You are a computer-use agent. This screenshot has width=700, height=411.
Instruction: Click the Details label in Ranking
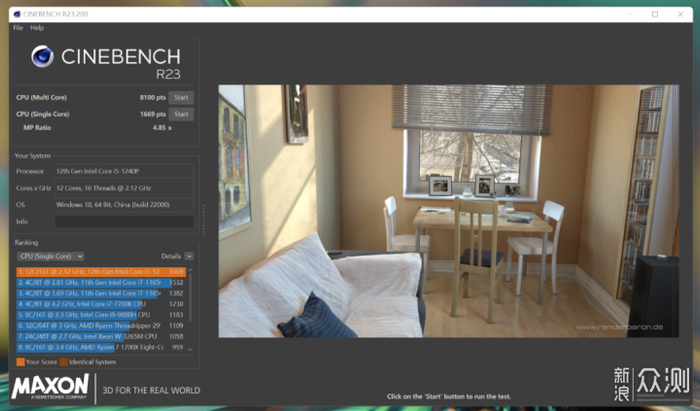[x=171, y=256]
